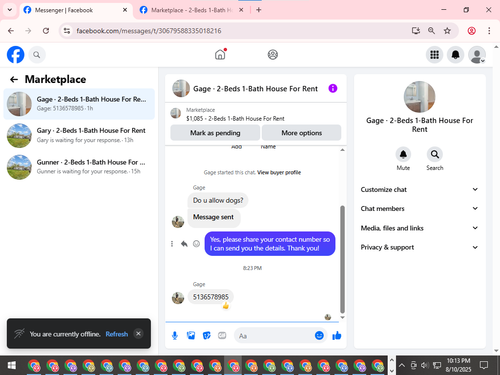500x375 pixels.
Task: Go back using the Marketplace back arrow
Action: [14, 79]
